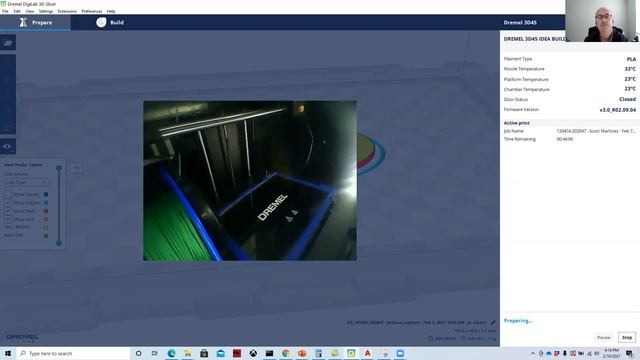
Task: Open the Mail app from taskbar
Action: [x=220, y=353]
